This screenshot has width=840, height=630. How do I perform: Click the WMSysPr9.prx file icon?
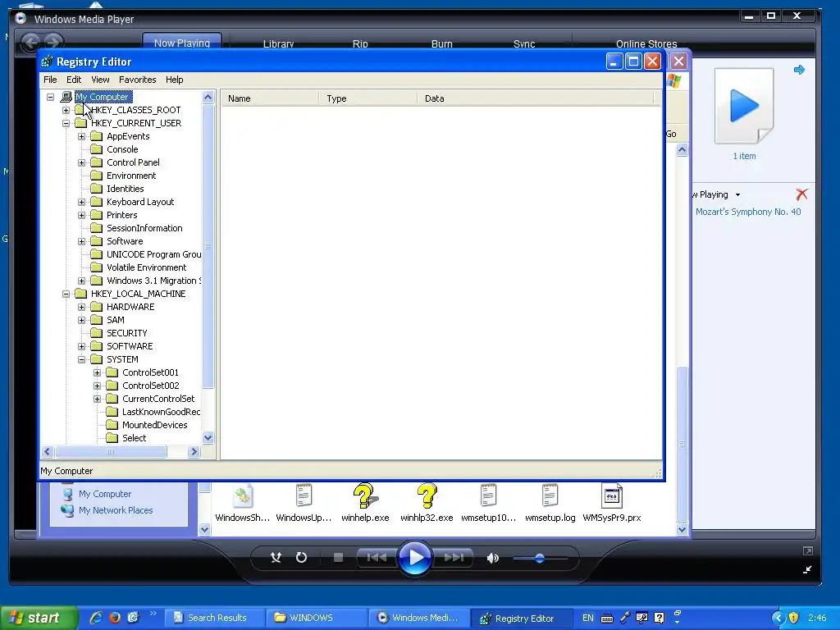click(611, 495)
